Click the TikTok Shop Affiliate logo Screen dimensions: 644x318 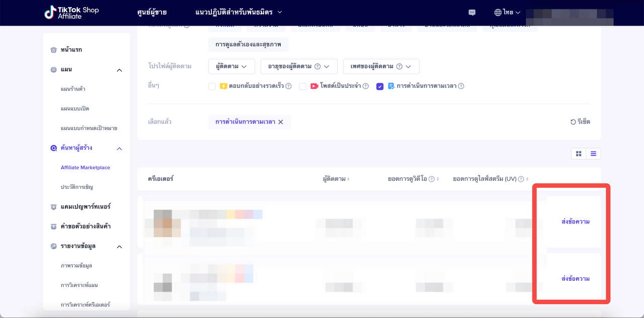71,13
